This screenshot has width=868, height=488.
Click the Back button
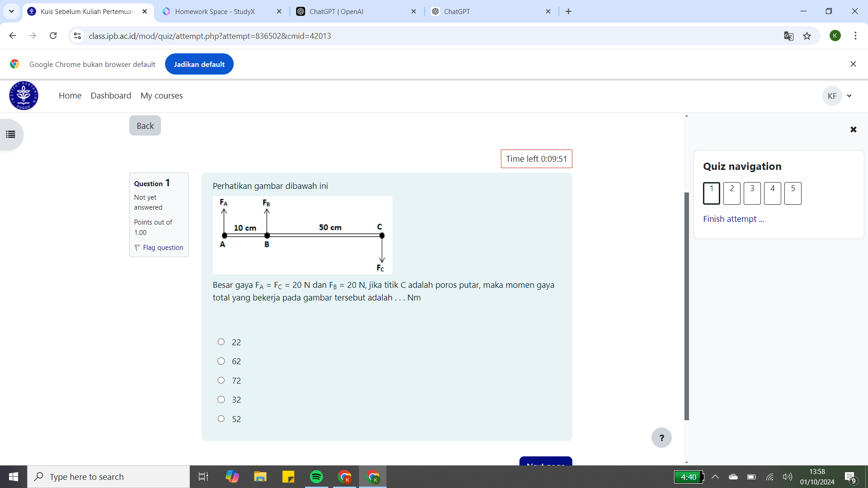tap(145, 125)
